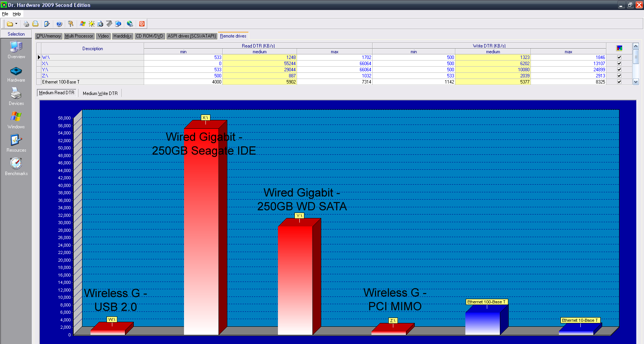This screenshot has width=644, height=344.
Task: Click the stopwatch benchmark toolbar icon
Action: tap(100, 24)
